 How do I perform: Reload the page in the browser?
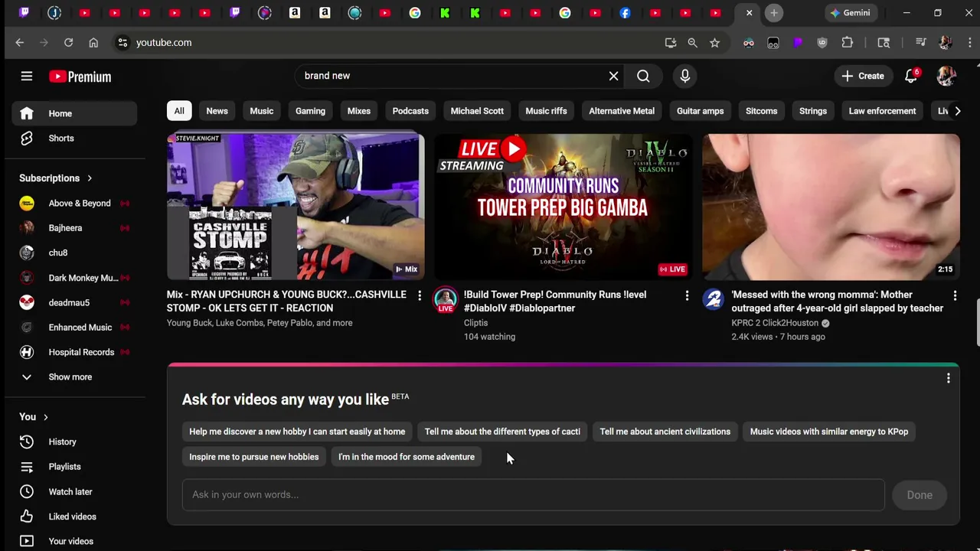pos(68,43)
